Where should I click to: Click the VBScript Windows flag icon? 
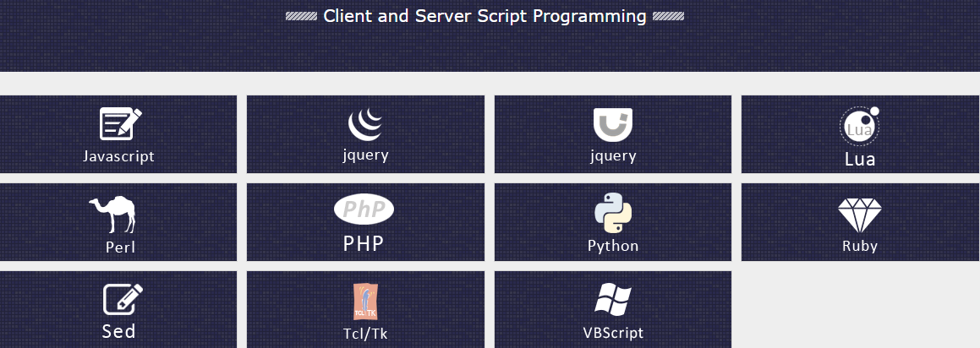coord(612,299)
